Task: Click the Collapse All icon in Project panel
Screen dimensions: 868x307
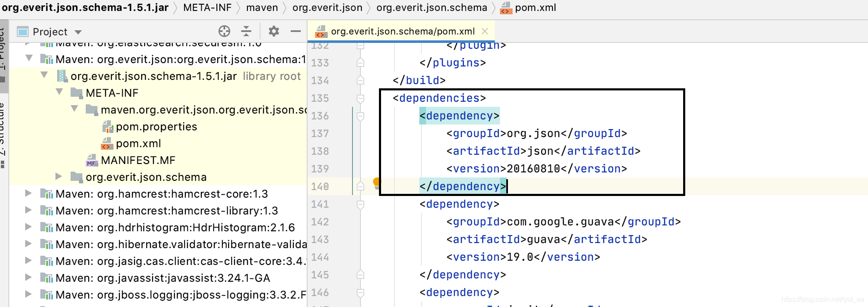Action: (x=246, y=31)
